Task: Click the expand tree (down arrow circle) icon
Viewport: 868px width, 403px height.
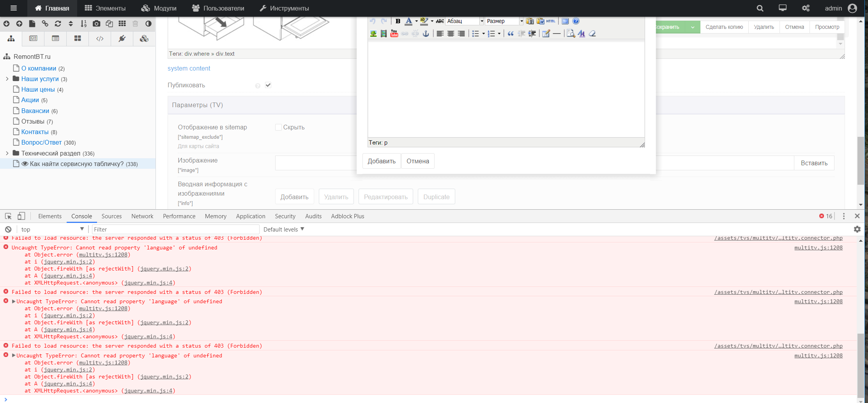Action: pyautogui.click(x=7, y=24)
